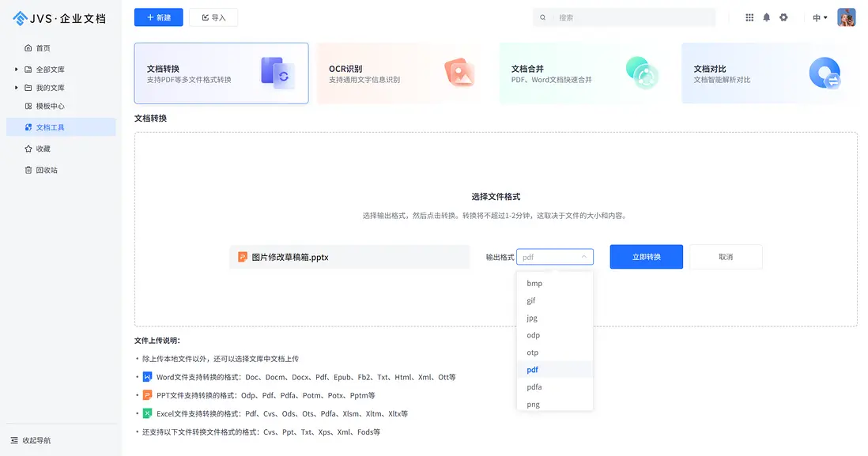868x456 pixels.
Task: Open the 中 language dropdown
Action: [818, 17]
